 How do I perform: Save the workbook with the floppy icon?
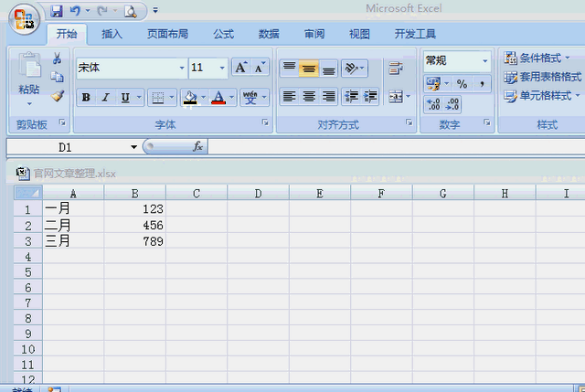pos(57,11)
